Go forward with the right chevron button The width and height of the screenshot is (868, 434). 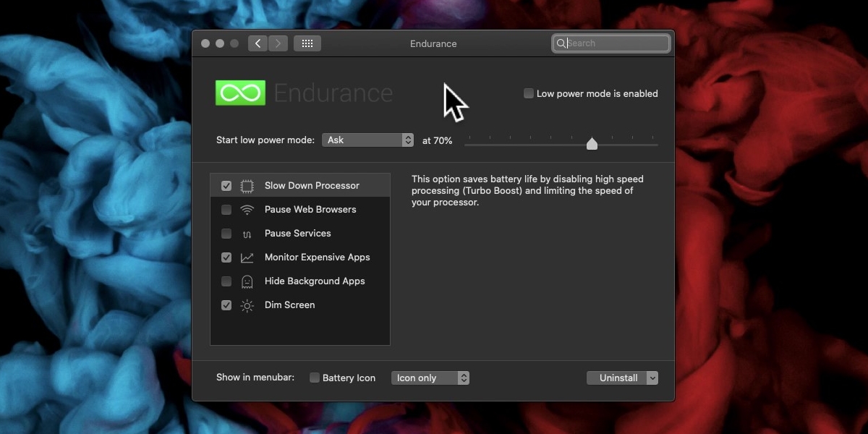click(278, 43)
